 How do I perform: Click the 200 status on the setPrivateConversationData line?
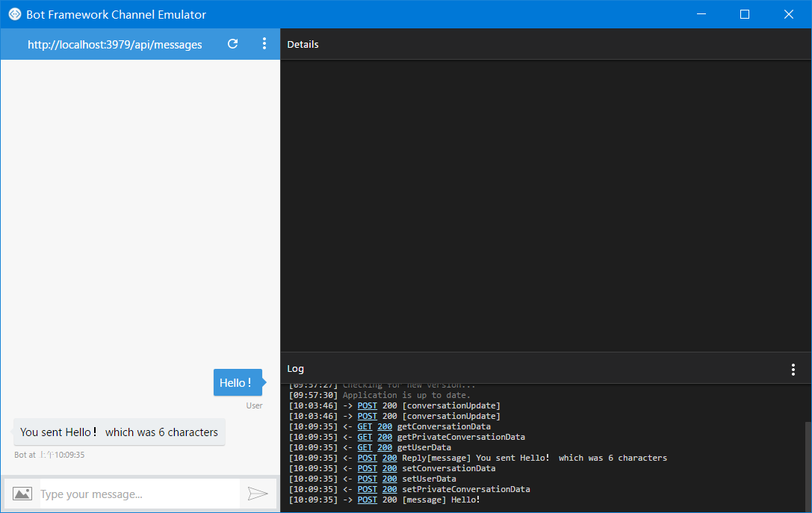[389, 489]
